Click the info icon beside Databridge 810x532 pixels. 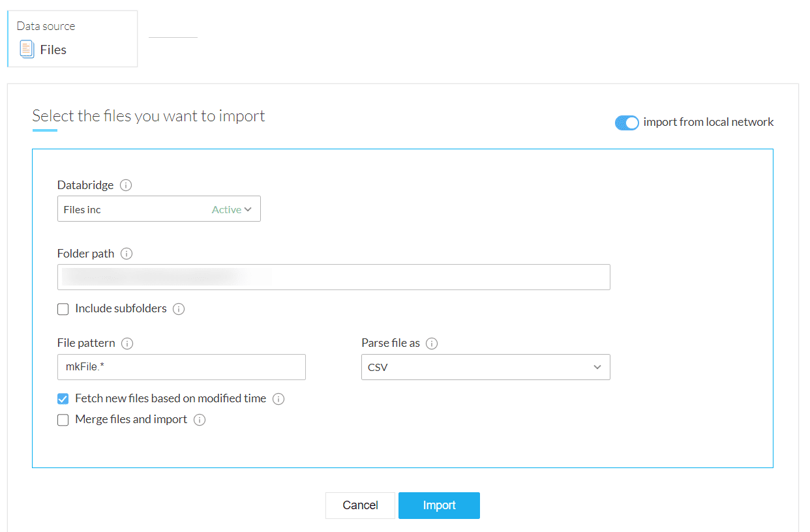(126, 185)
